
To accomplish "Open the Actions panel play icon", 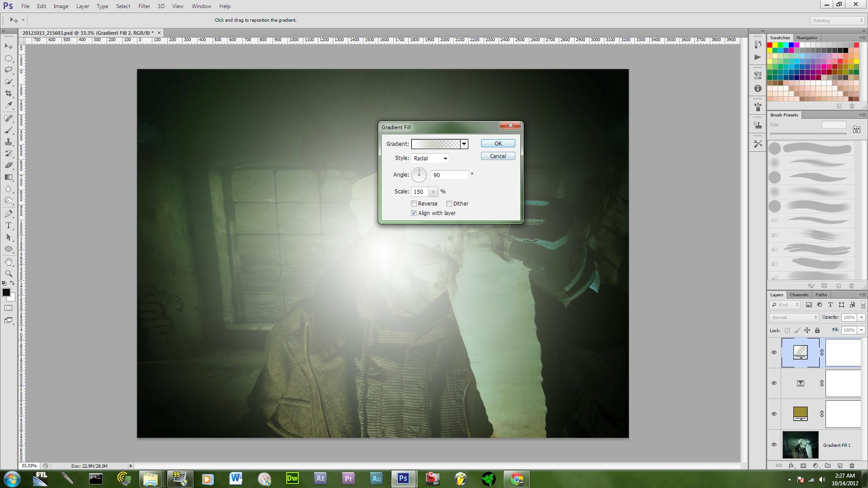I will [758, 57].
